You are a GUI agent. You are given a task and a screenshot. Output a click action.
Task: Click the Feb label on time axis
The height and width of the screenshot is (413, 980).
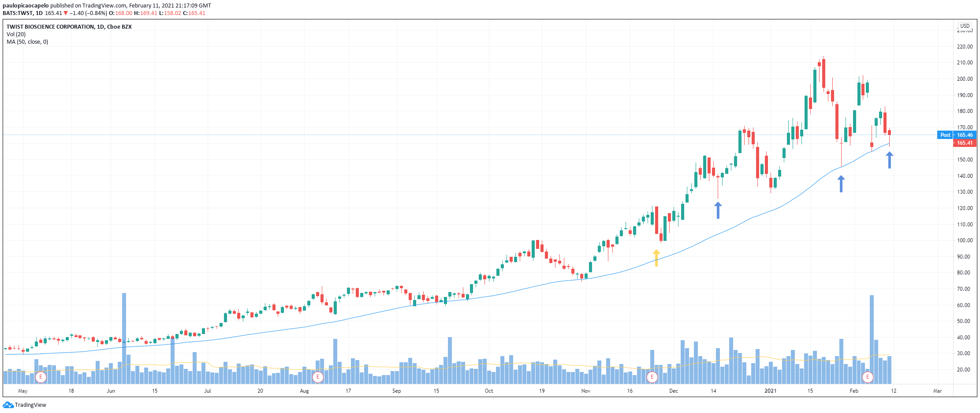854,391
